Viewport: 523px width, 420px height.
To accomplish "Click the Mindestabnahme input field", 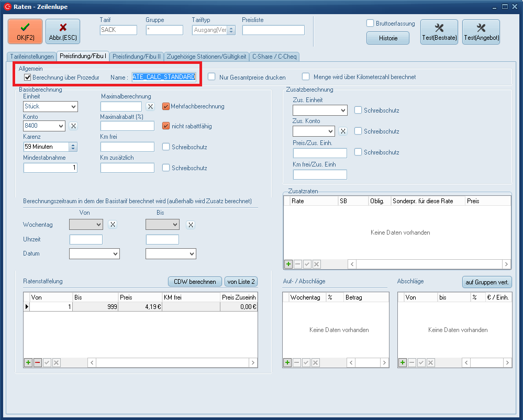I will pyautogui.click(x=50, y=168).
